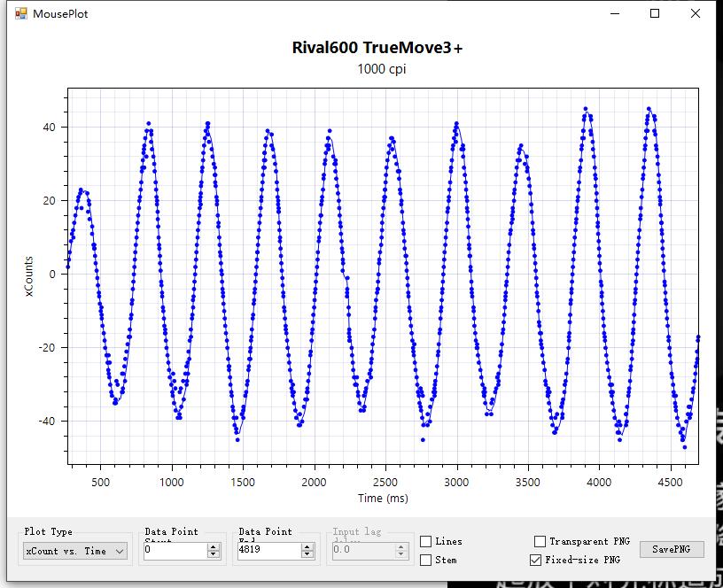The image size is (723, 588).
Task: Decrease Data Point Start with down arrow
Action: click(x=213, y=553)
